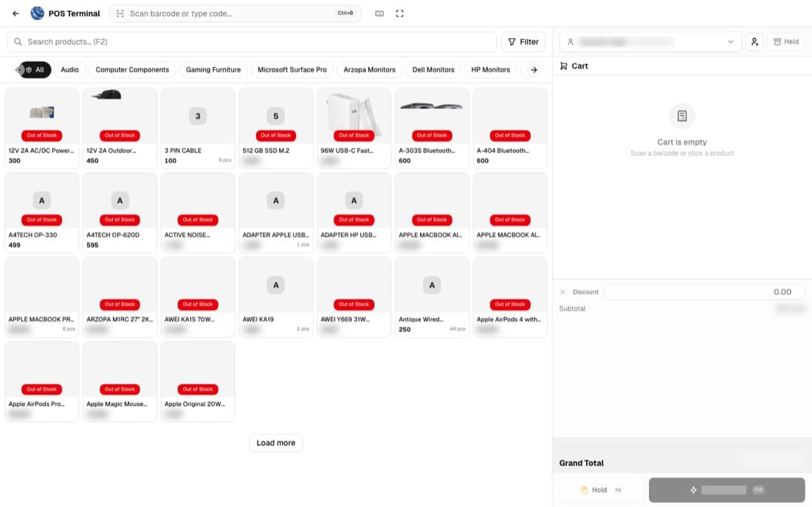Select 96W USB-C Fast charger product

(354, 128)
